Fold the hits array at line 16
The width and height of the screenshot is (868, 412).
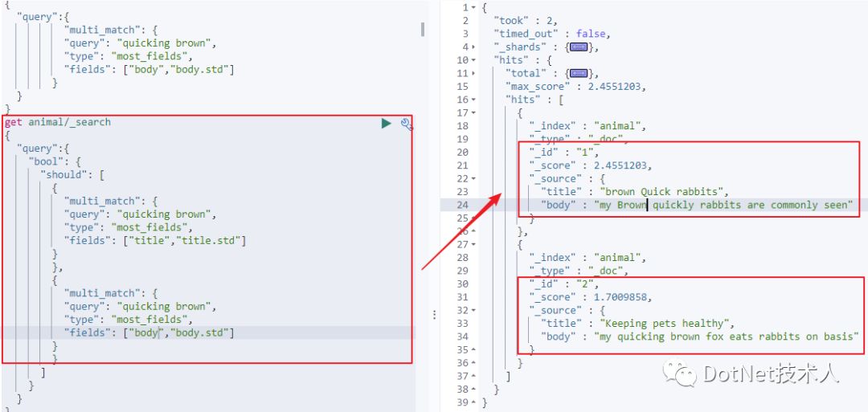[474, 100]
